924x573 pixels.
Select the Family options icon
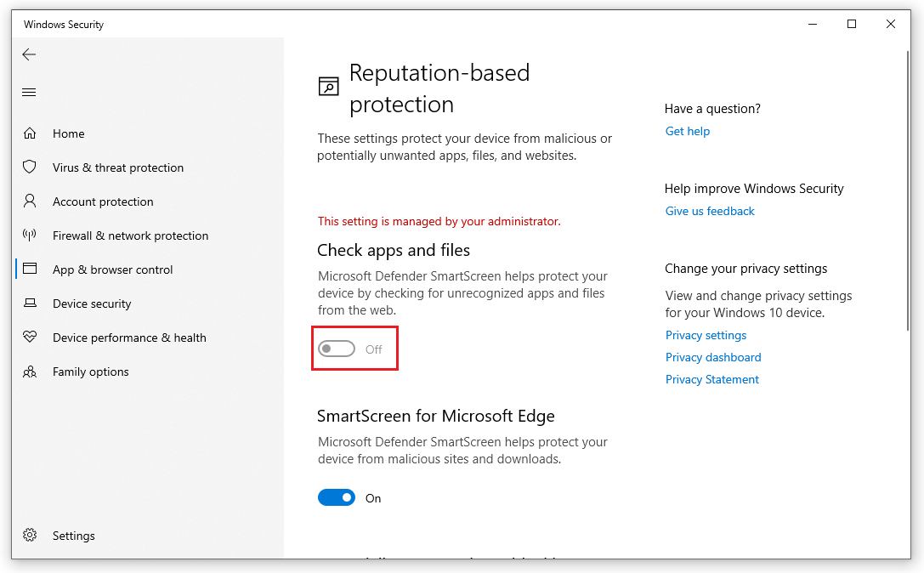(x=29, y=372)
